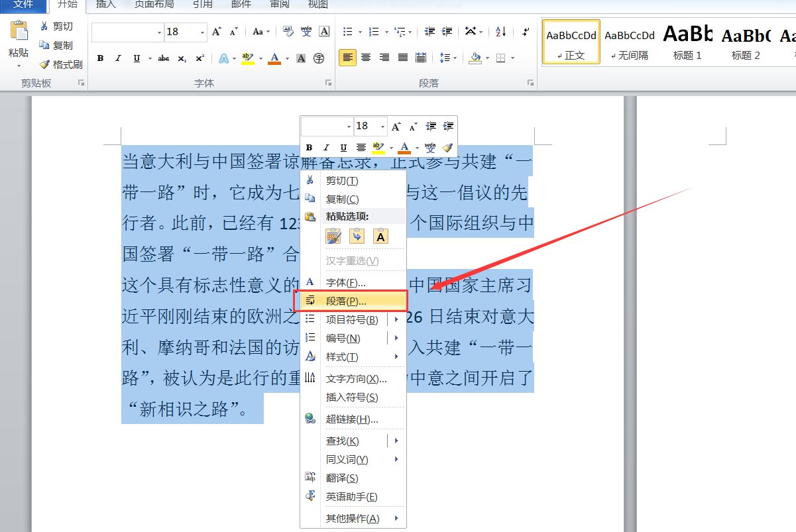Choose the Keep Text Only paste option

pos(380,236)
